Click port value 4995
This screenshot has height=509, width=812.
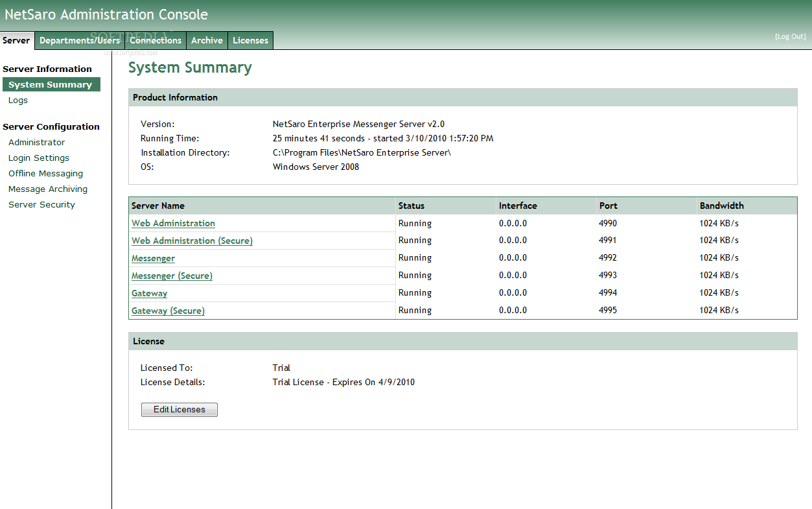pyautogui.click(x=609, y=310)
